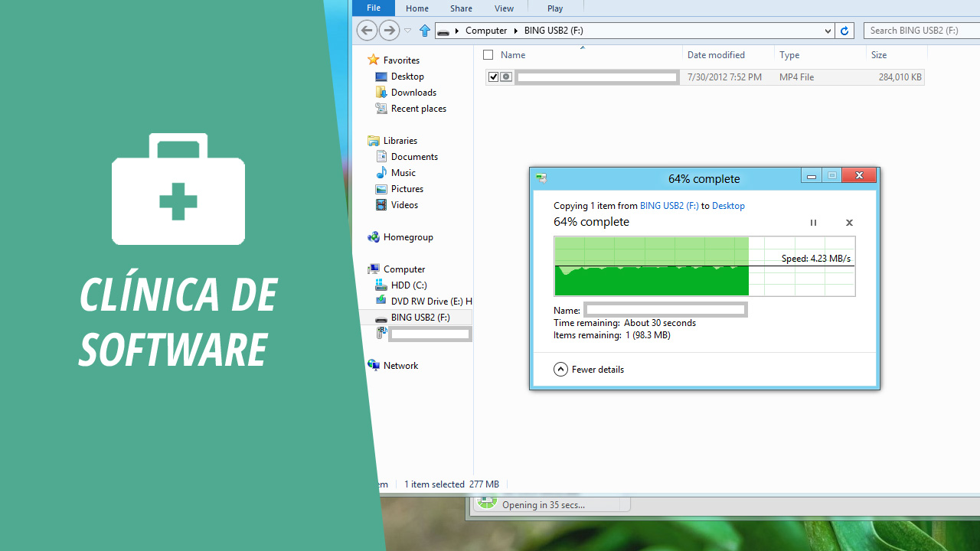Image resolution: width=980 pixels, height=551 pixels.
Task: Toggle the select-all checkbox in header
Action: tap(488, 55)
